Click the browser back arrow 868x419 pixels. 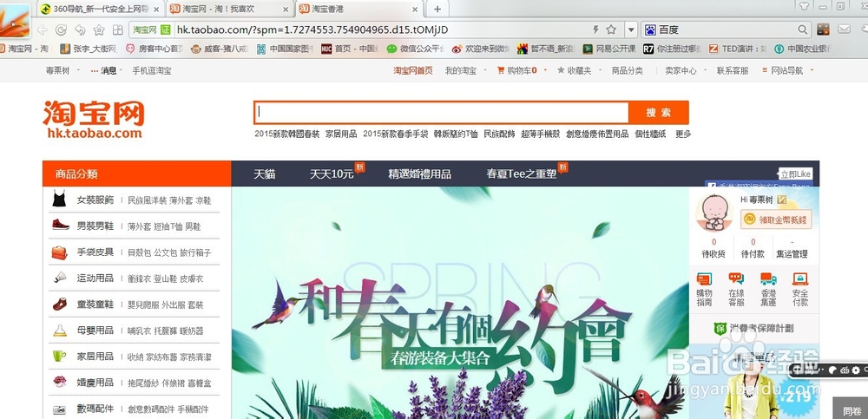click(x=42, y=29)
